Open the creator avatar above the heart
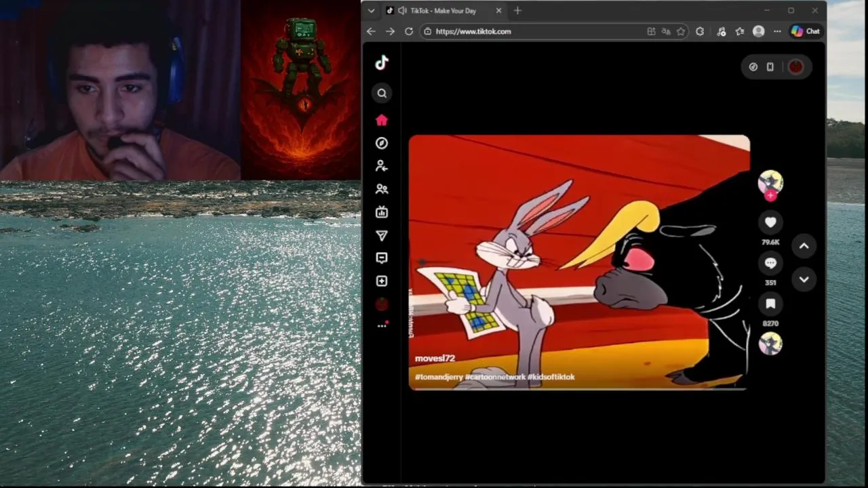The height and width of the screenshot is (488, 868). click(x=770, y=182)
